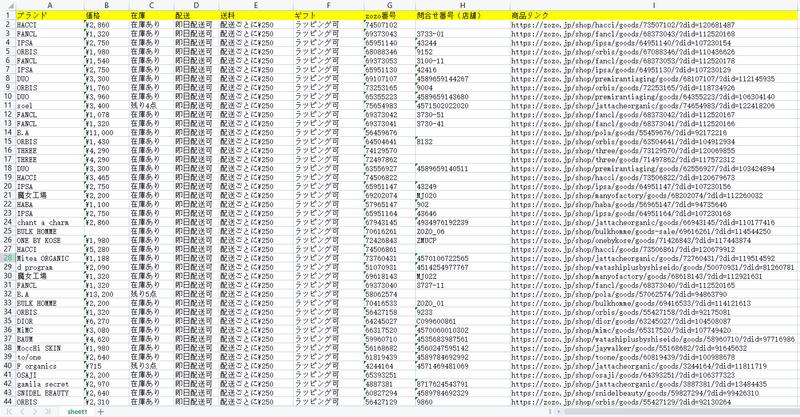This screenshot has width=800, height=417.
Task: Click the ブランド header cell
Action: [x=49, y=15]
